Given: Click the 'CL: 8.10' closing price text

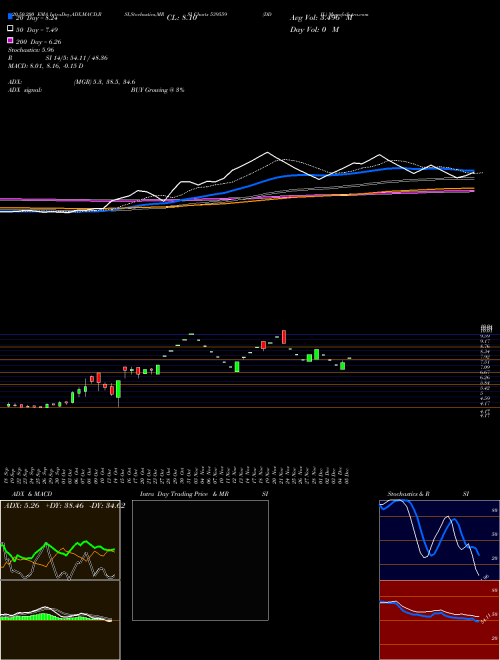Looking at the screenshot, I should tap(182, 18).
